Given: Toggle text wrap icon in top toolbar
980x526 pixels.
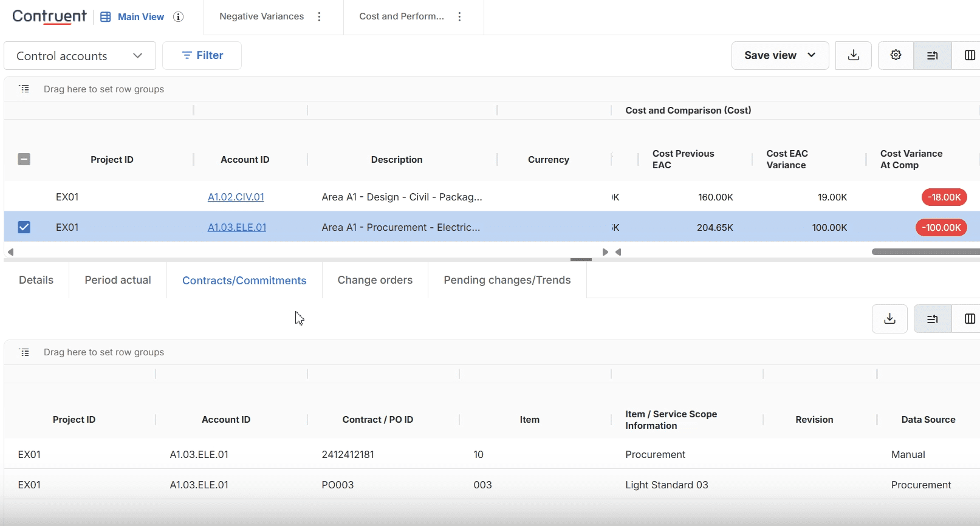Looking at the screenshot, I should pyautogui.click(x=932, y=55).
